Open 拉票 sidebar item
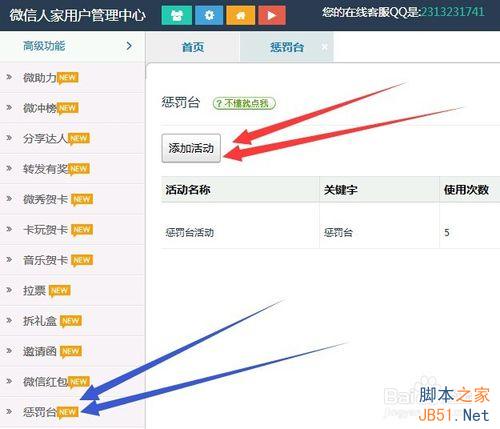This screenshot has width=500, height=429. (72, 290)
